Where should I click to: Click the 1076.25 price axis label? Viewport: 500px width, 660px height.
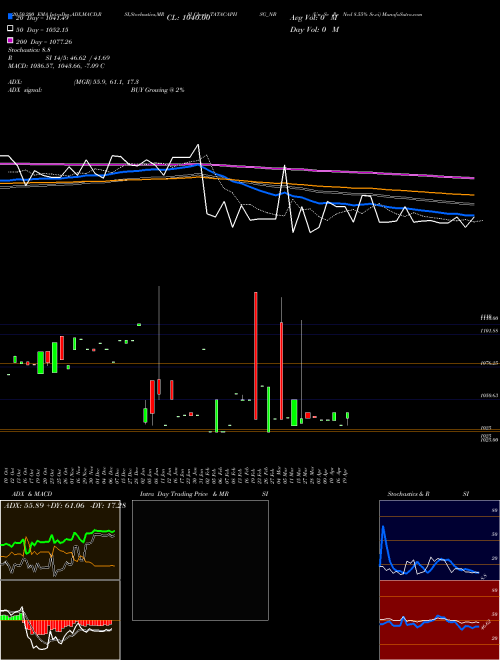click(x=489, y=362)
